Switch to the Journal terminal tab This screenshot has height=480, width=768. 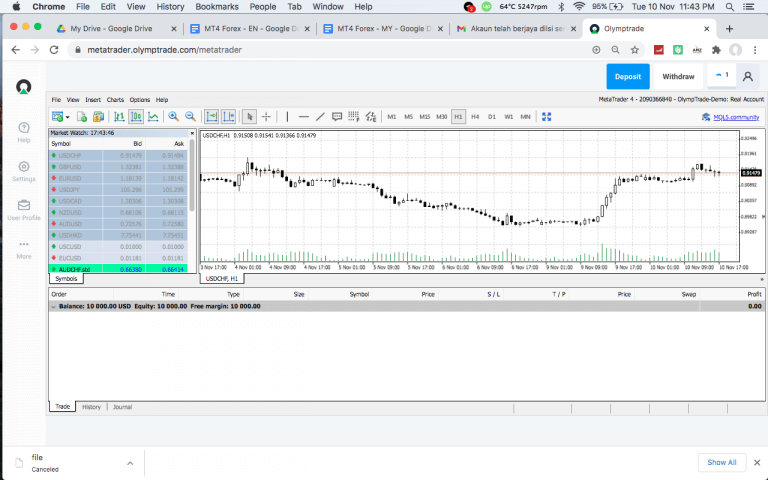click(122, 407)
